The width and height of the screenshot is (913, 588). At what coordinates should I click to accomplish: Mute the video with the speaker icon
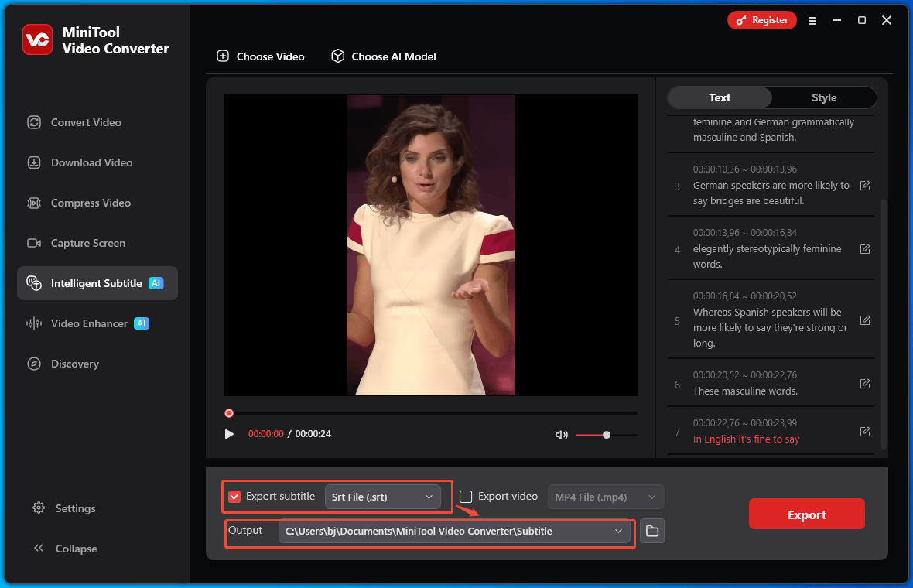click(x=561, y=434)
